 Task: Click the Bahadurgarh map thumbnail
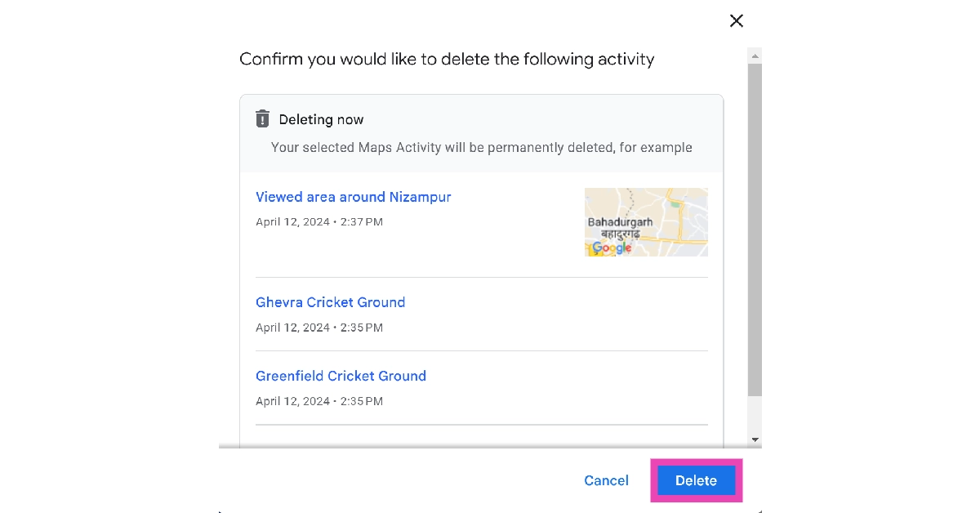click(646, 222)
